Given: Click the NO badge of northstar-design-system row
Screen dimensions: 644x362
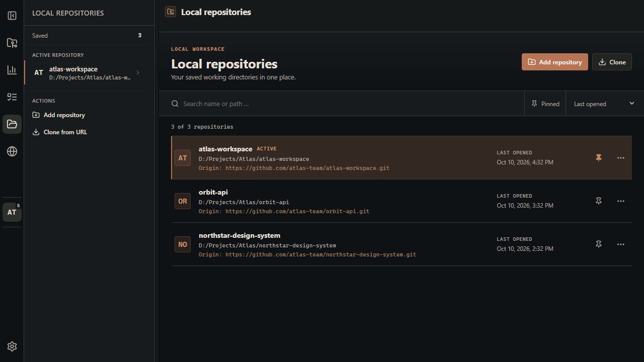Looking at the screenshot, I should (183, 244).
